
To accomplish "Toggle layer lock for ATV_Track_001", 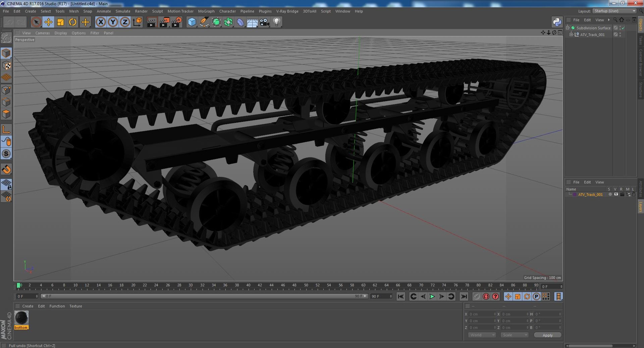I will coord(634,195).
